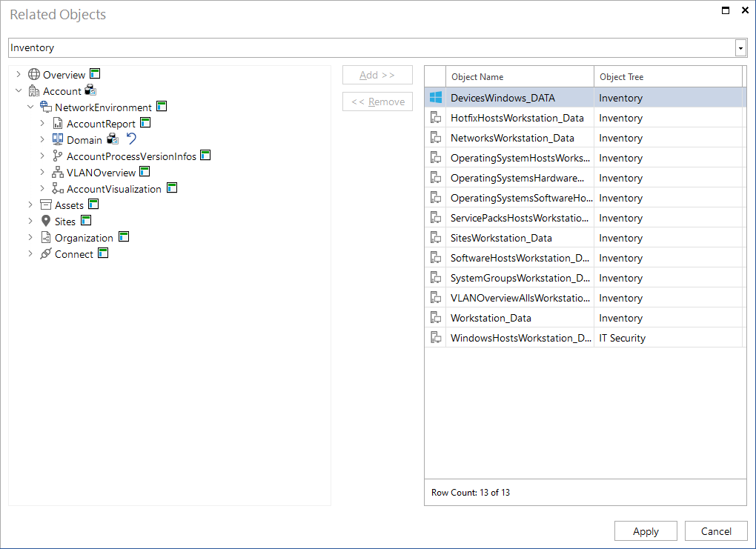Click the revert arrow beside Domain

(x=132, y=139)
